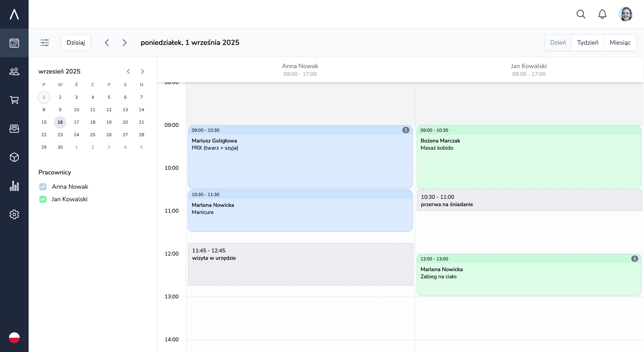
Task: Click the Polish flag language icon
Action: click(14, 337)
